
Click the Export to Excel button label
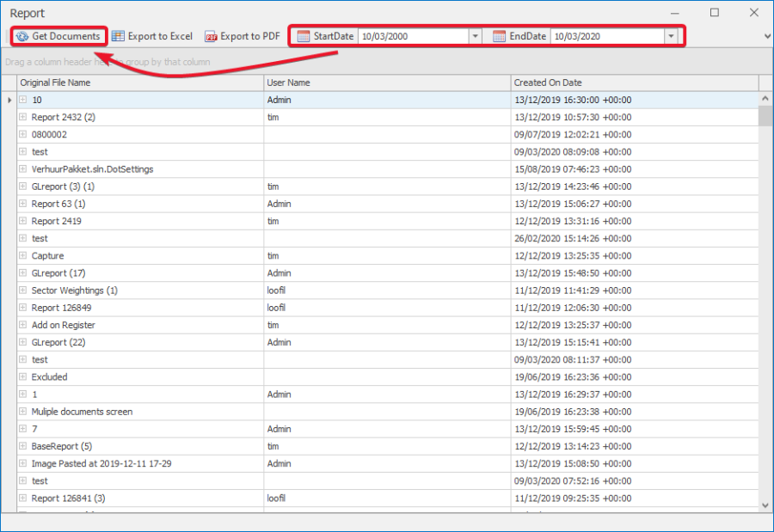[160, 36]
